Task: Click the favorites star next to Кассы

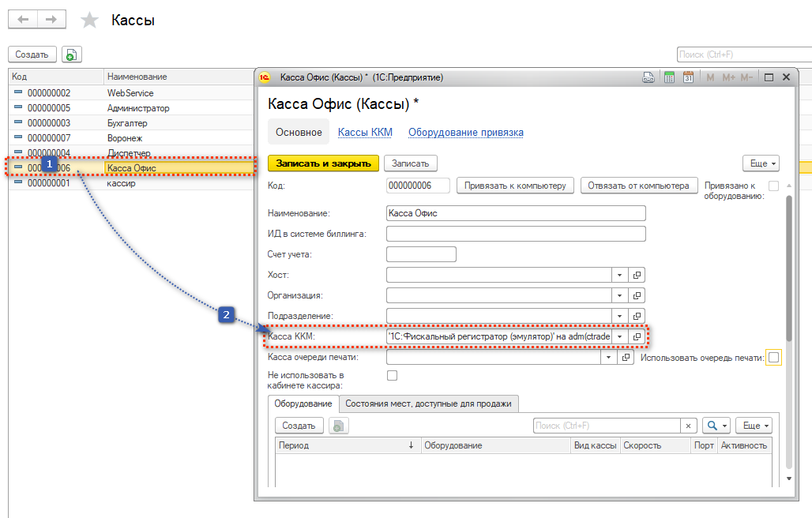Action: (x=90, y=21)
